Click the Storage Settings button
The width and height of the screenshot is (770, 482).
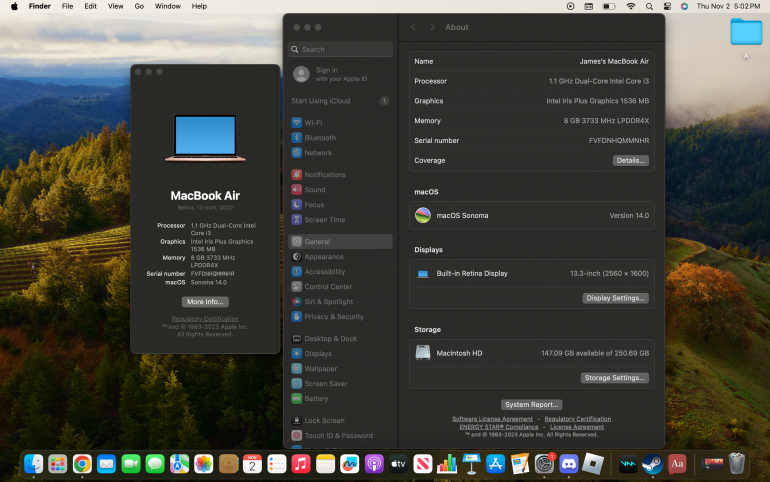(x=614, y=378)
